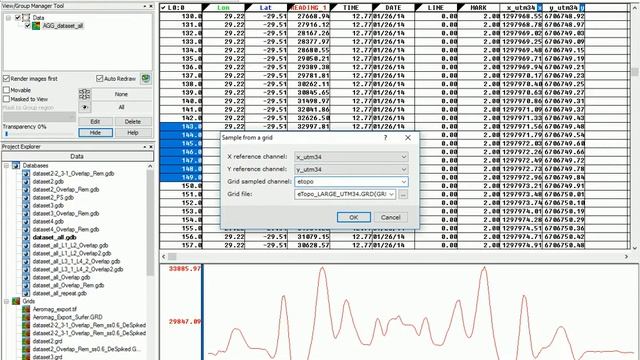
Task: Click the Data folder icon in View Manager
Action: pyautogui.click(x=26, y=18)
